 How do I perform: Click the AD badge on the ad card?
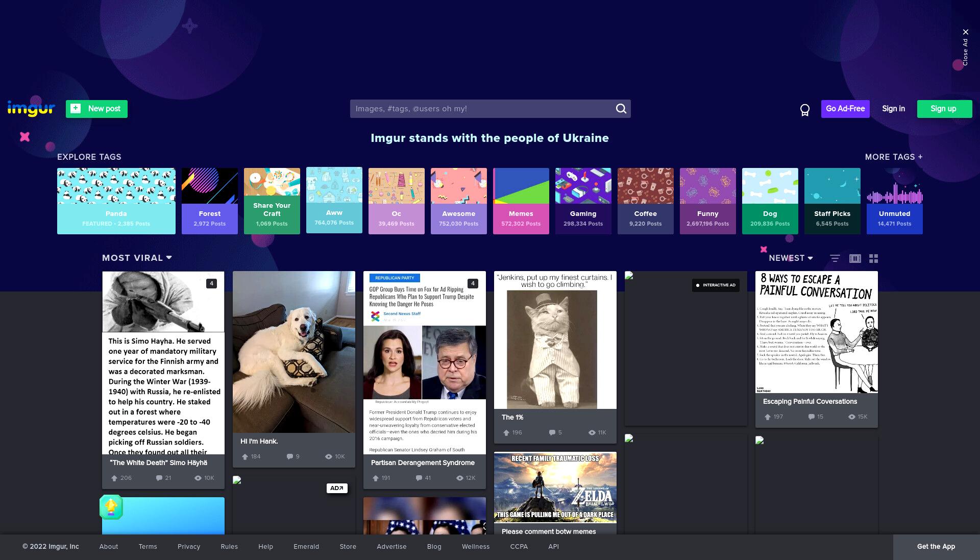tap(337, 488)
